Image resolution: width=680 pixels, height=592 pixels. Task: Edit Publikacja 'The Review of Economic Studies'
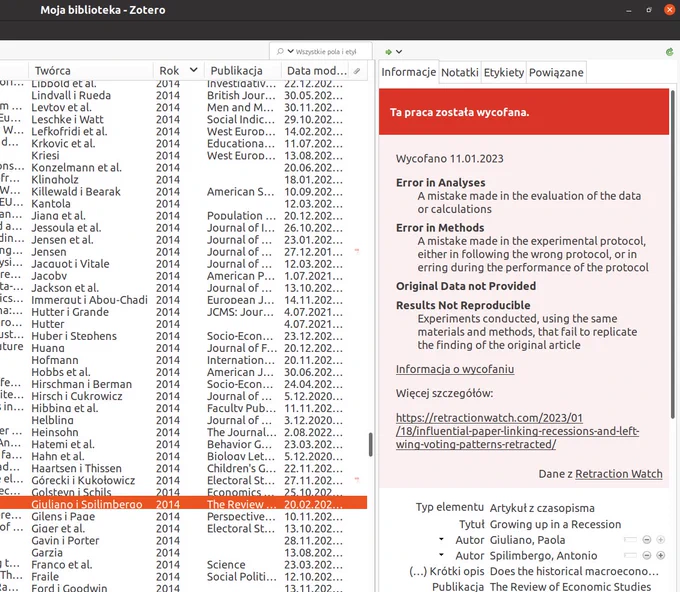click(570, 587)
